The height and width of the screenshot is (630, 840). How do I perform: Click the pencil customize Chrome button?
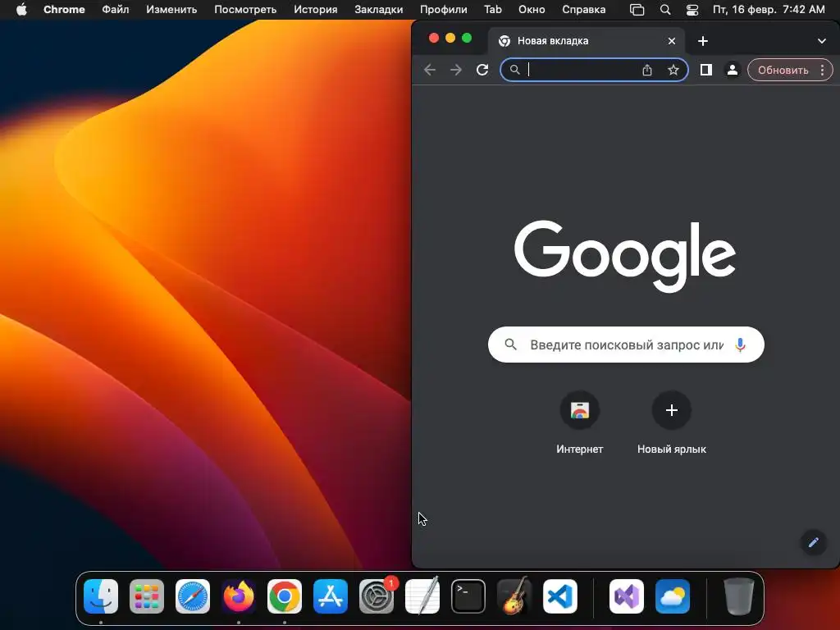tap(813, 543)
